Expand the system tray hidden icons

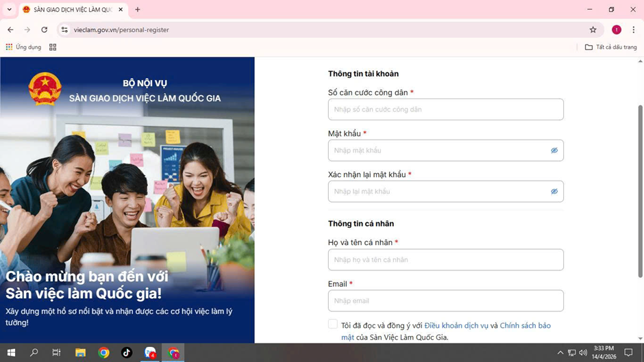click(x=560, y=352)
